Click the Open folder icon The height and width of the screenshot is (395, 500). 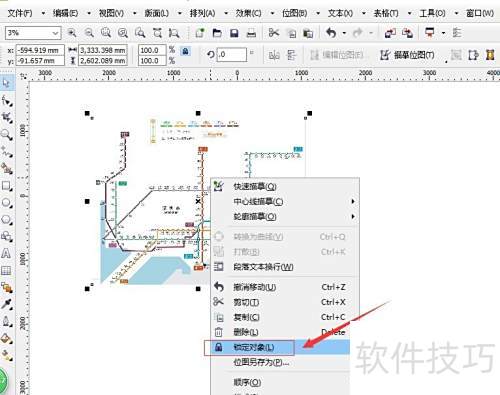(x=217, y=33)
